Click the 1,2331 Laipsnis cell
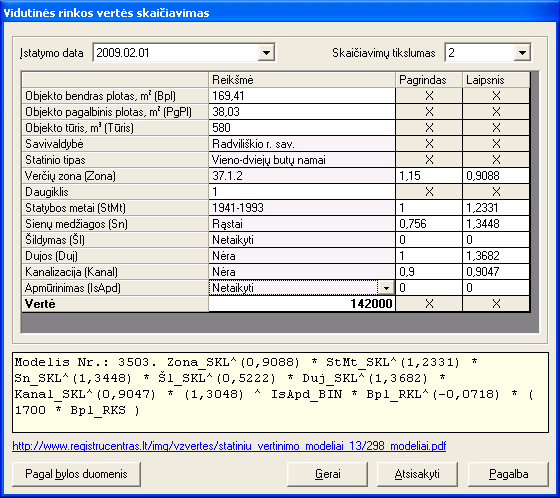560x498 pixels. click(x=496, y=208)
